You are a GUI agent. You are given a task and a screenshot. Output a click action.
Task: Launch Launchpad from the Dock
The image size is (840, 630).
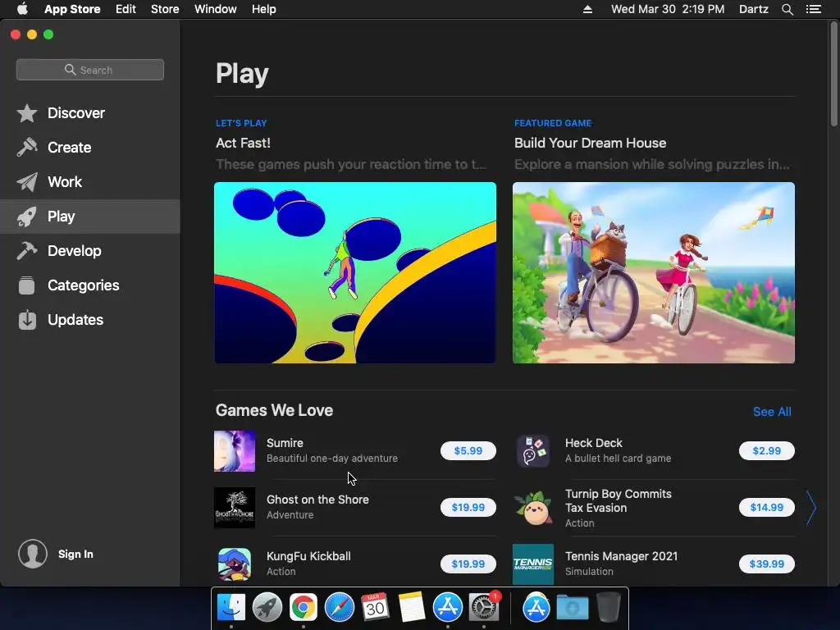(267, 608)
